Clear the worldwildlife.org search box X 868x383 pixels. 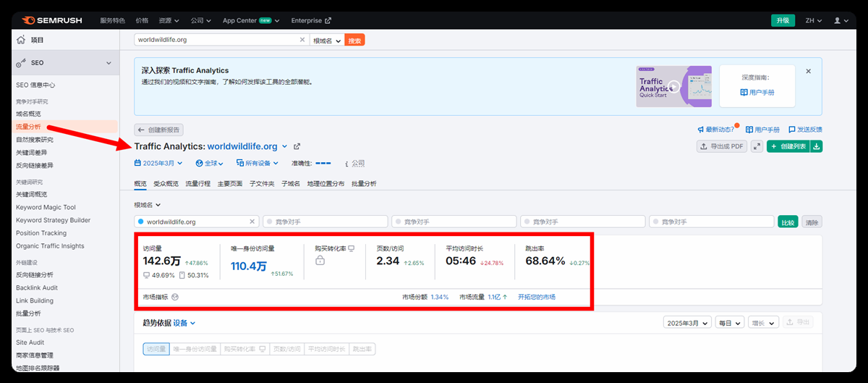[x=302, y=41]
